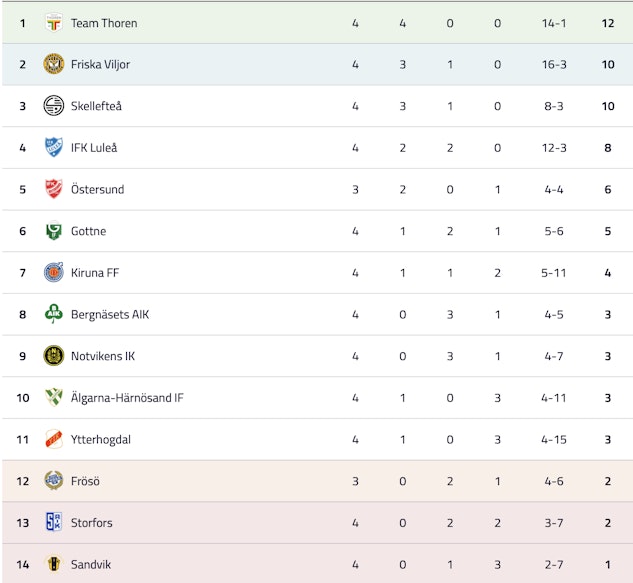
Task: Click the Älgarna-Härnösand IF crest
Action: [x=54, y=397]
